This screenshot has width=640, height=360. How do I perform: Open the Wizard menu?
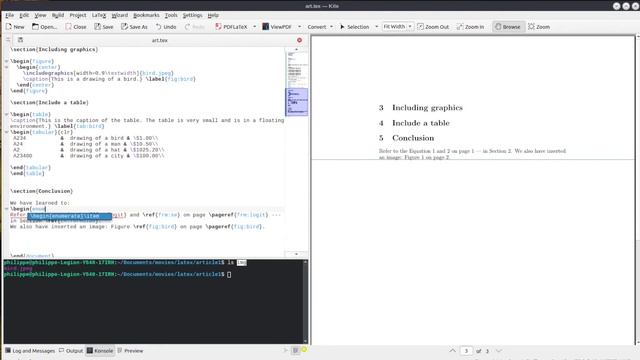(120, 15)
